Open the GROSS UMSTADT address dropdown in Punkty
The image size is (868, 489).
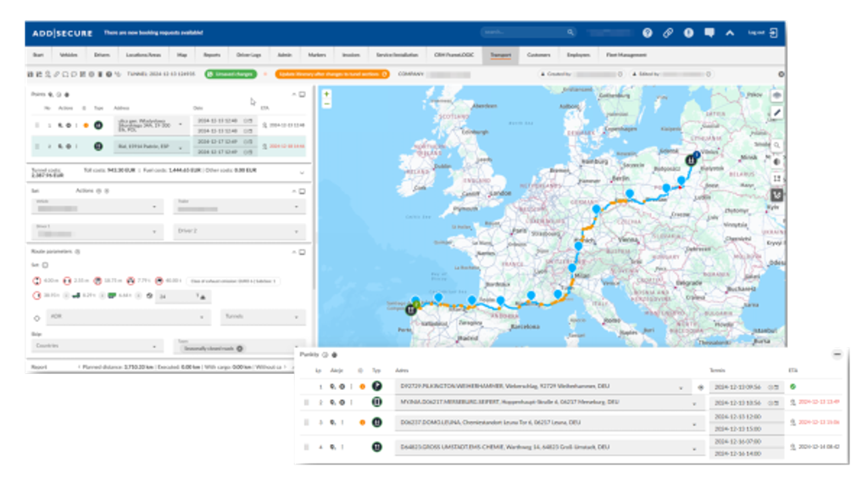tap(694, 449)
